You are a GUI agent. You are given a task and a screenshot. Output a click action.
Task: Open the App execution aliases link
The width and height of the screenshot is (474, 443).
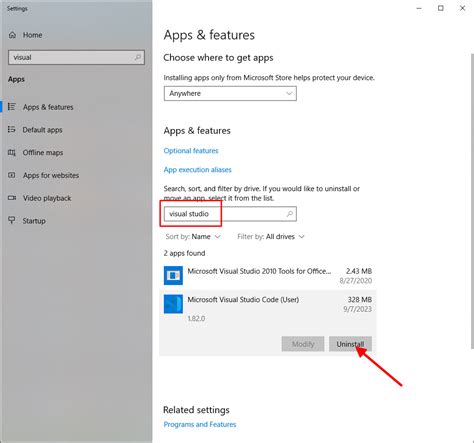[x=197, y=170]
